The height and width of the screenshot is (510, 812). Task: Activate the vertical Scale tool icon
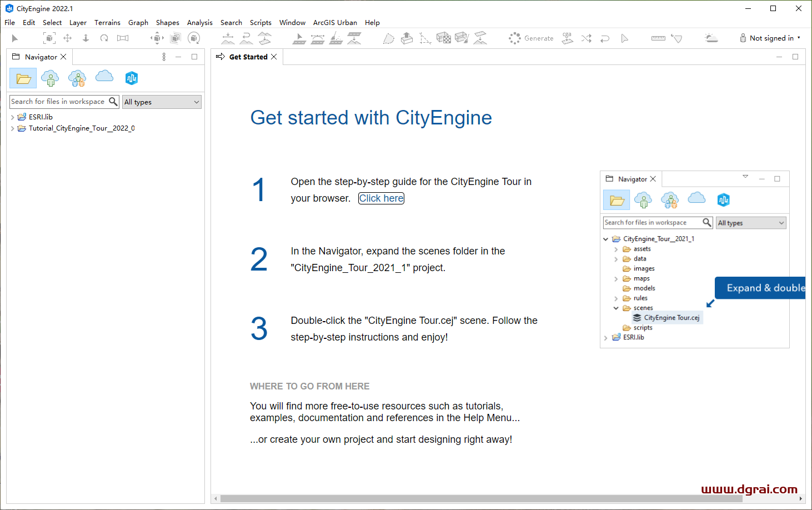[x=86, y=38]
